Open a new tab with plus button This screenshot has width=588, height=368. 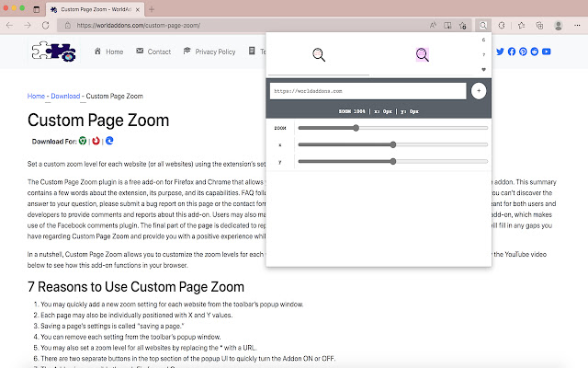click(152, 9)
